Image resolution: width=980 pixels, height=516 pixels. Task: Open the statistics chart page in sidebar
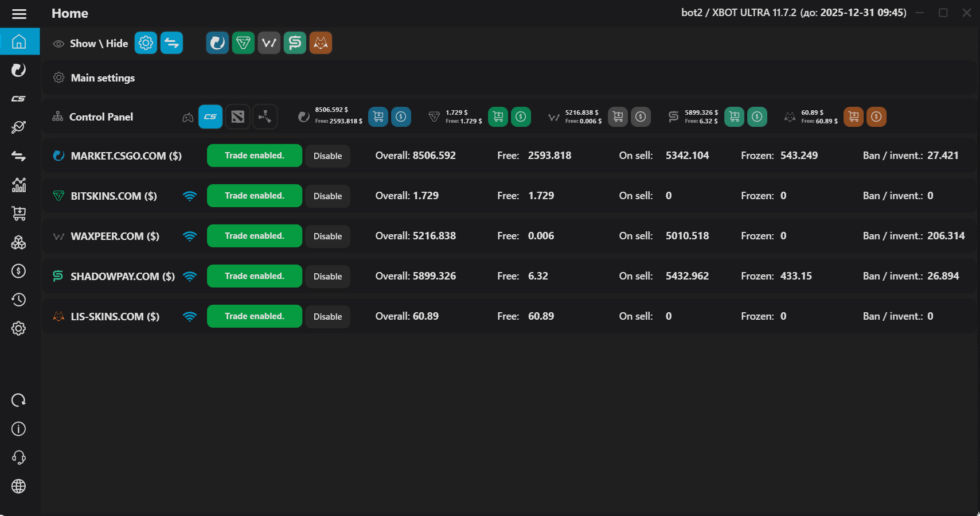click(x=19, y=185)
